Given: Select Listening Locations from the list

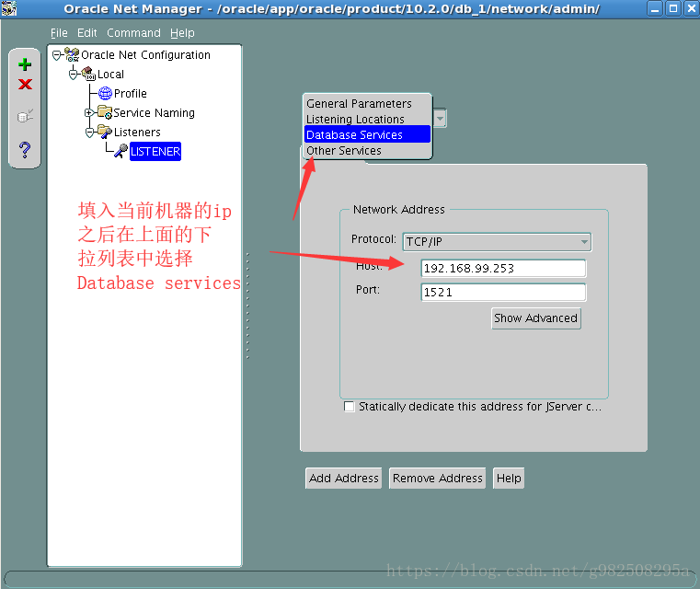Looking at the screenshot, I should pos(367,119).
